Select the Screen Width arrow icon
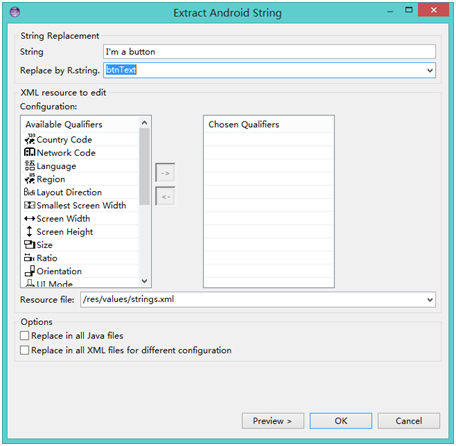 pyautogui.click(x=30, y=219)
